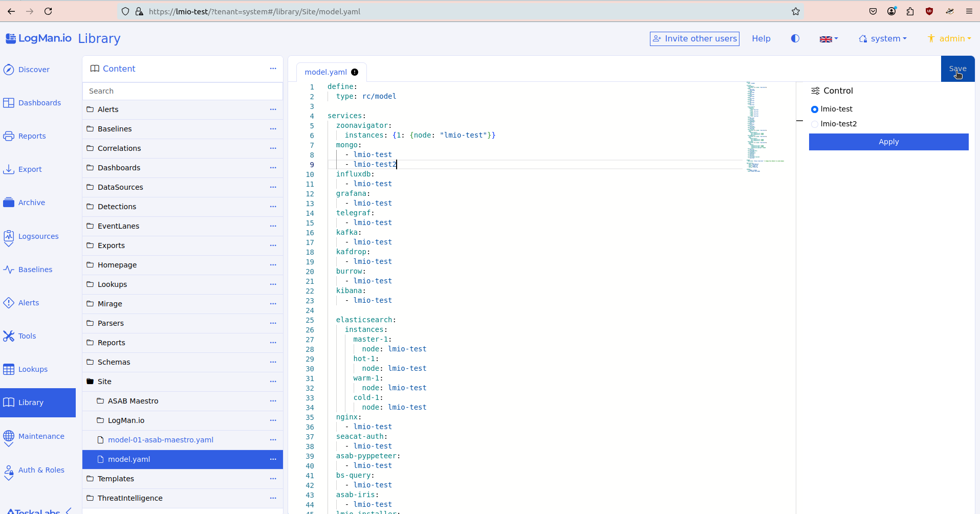980x514 pixels.
Task: Click the Dashboards sidebar icon
Action: pos(9,103)
